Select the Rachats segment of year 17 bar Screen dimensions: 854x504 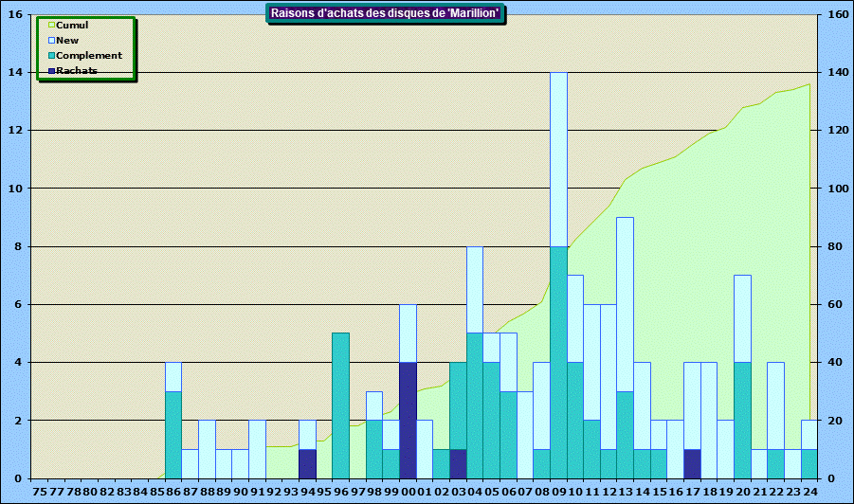point(692,463)
